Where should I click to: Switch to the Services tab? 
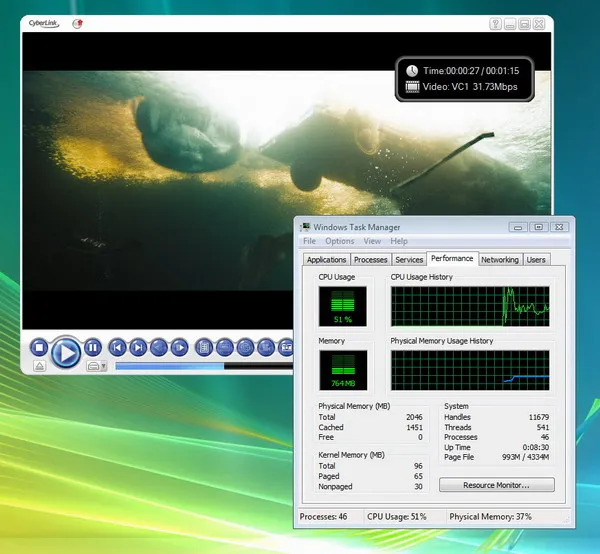409,260
